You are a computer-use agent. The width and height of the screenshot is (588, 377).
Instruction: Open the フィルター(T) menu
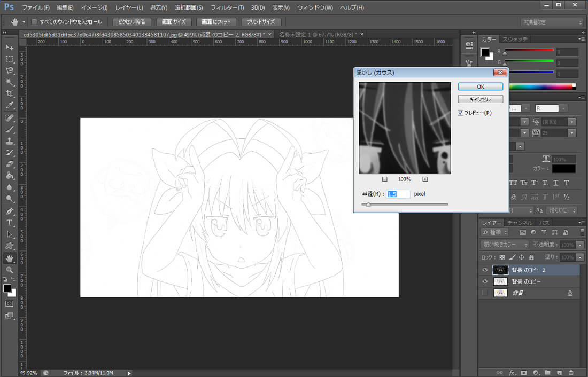pyautogui.click(x=227, y=7)
